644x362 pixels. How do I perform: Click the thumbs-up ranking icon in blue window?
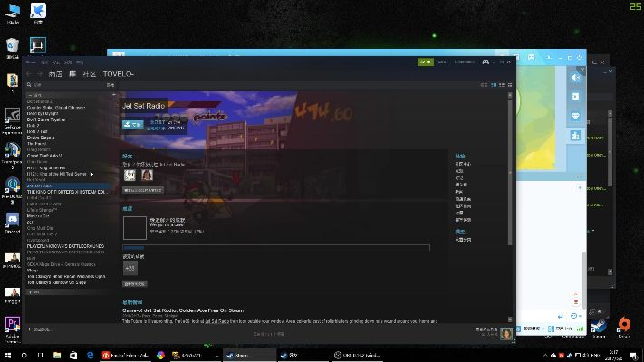pos(575,136)
